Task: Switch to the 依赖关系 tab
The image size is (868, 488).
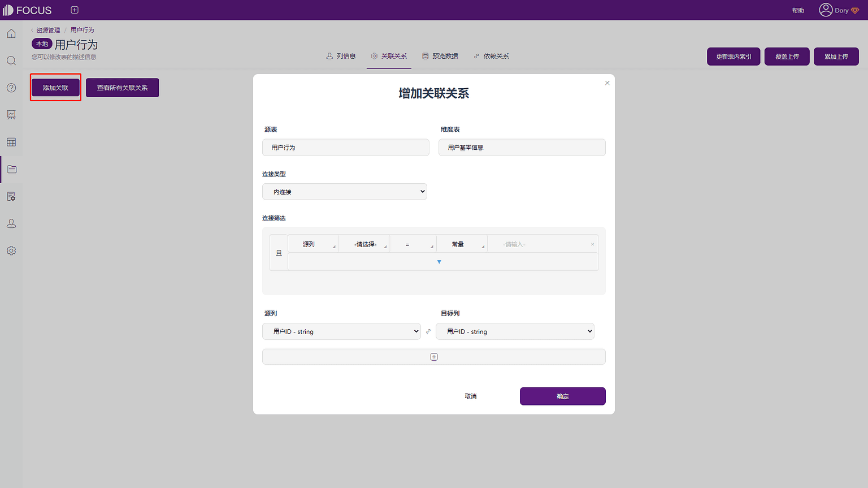Action: tap(491, 56)
